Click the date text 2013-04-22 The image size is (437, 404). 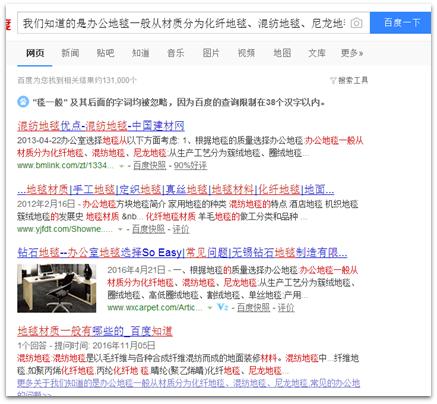38,140
